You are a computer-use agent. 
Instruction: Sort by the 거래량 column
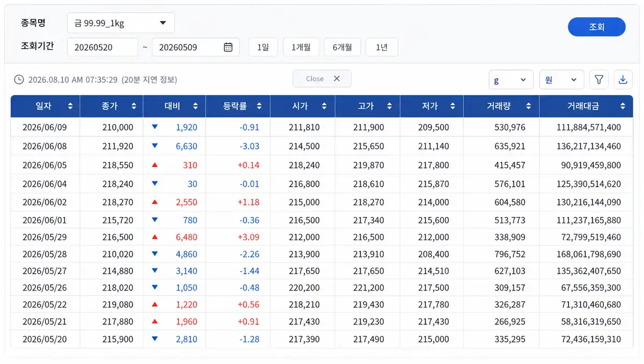coord(529,106)
